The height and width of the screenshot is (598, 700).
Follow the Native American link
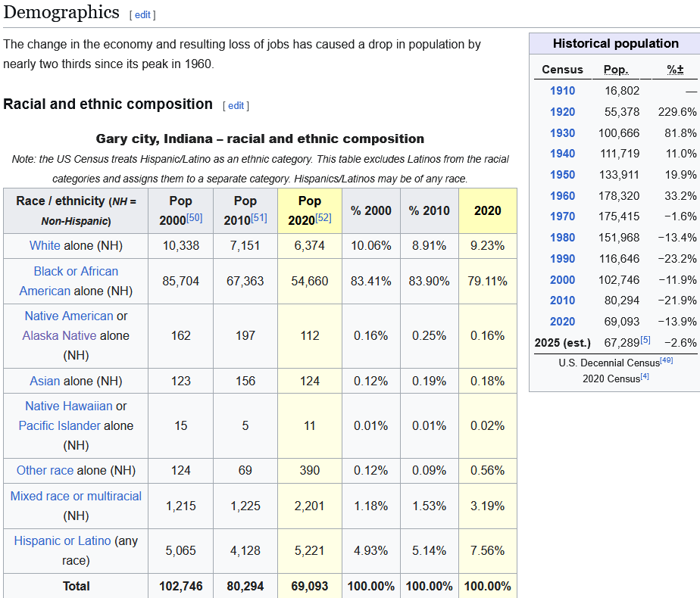(x=69, y=316)
